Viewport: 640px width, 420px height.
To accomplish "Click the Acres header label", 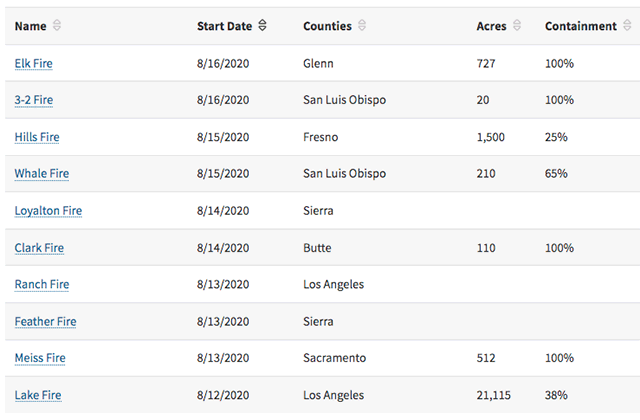I will (x=492, y=26).
